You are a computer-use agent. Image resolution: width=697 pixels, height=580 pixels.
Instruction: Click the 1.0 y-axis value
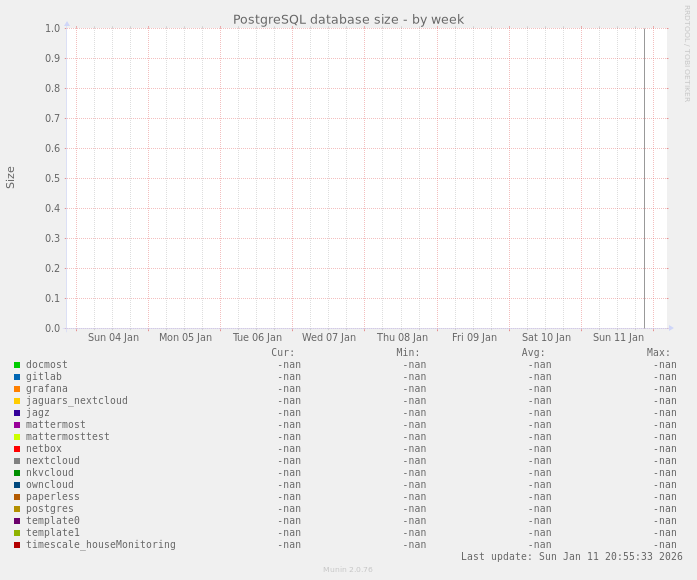pyautogui.click(x=52, y=28)
